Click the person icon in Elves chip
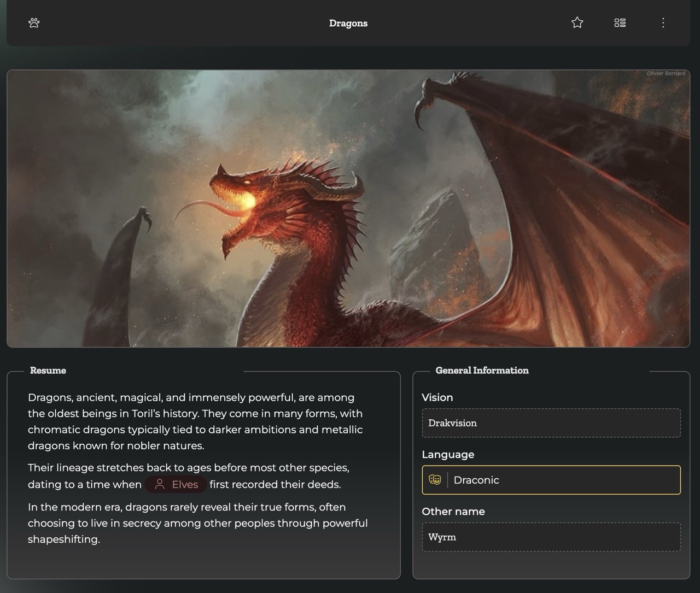Screen dimensions: 700x593 (x=160, y=484)
